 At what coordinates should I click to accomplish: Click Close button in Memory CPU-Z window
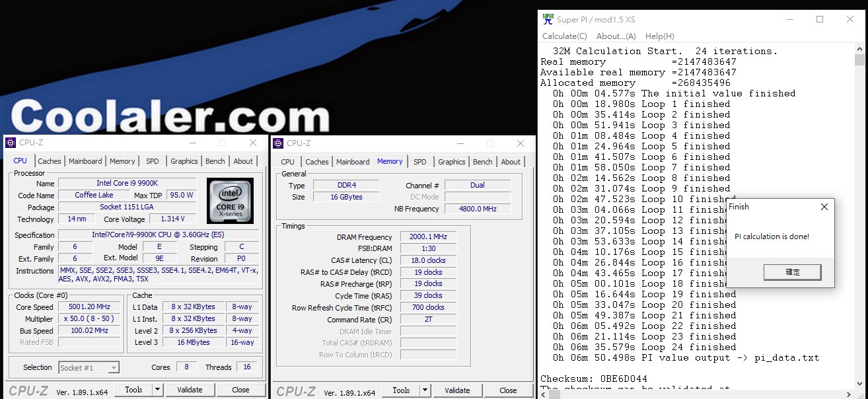tap(509, 390)
